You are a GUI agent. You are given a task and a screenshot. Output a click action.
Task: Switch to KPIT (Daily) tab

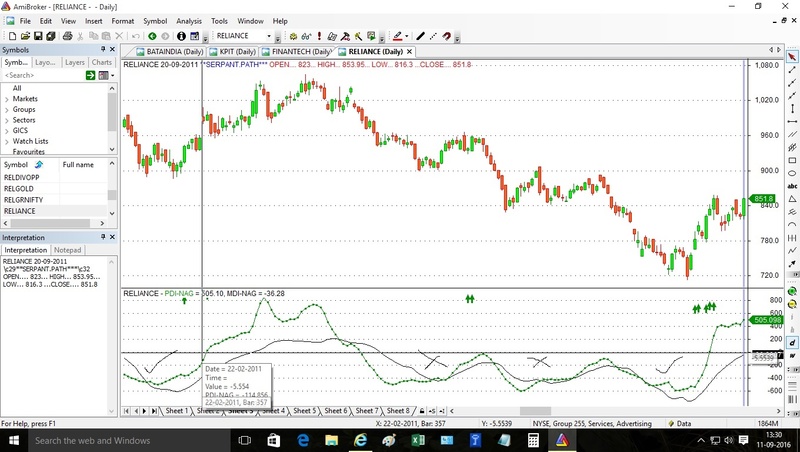coord(232,52)
